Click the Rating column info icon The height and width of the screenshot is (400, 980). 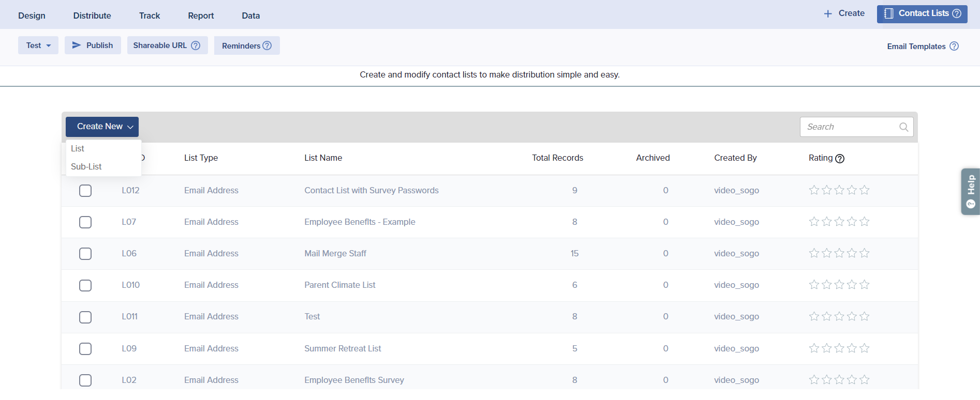(x=840, y=159)
